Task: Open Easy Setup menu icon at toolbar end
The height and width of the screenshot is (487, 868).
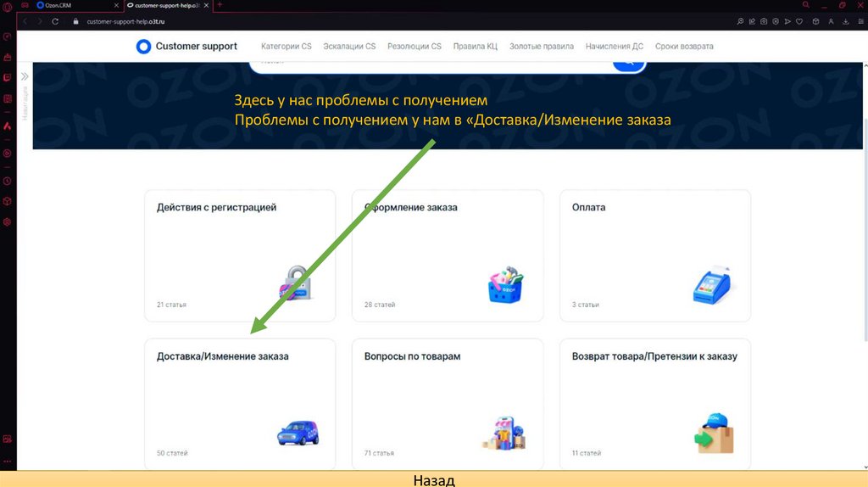Action: coord(861,21)
